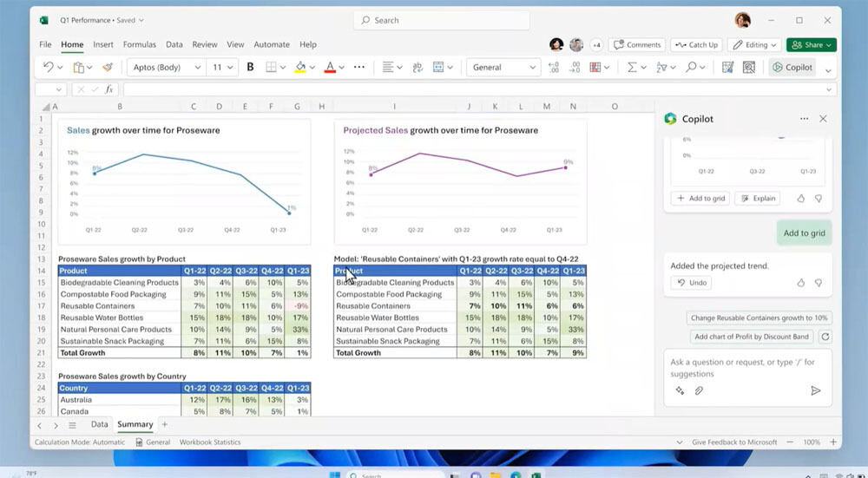This screenshot has width=868, height=478.
Task: Click the Wrap Text icon
Action: pyautogui.click(x=418, y=67)
